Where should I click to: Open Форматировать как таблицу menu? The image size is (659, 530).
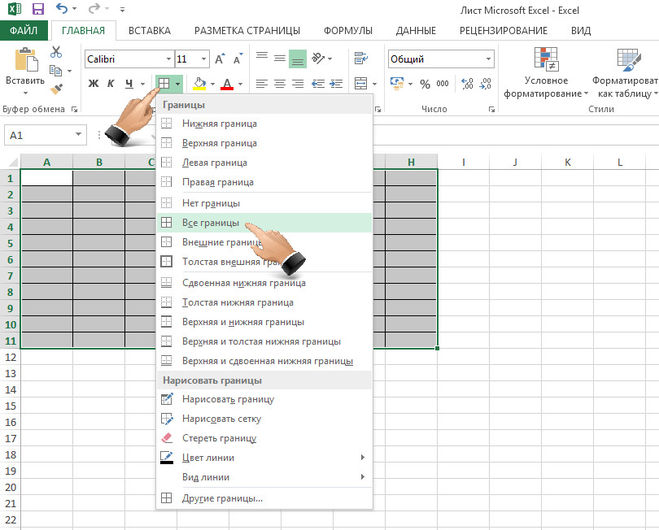626,72
